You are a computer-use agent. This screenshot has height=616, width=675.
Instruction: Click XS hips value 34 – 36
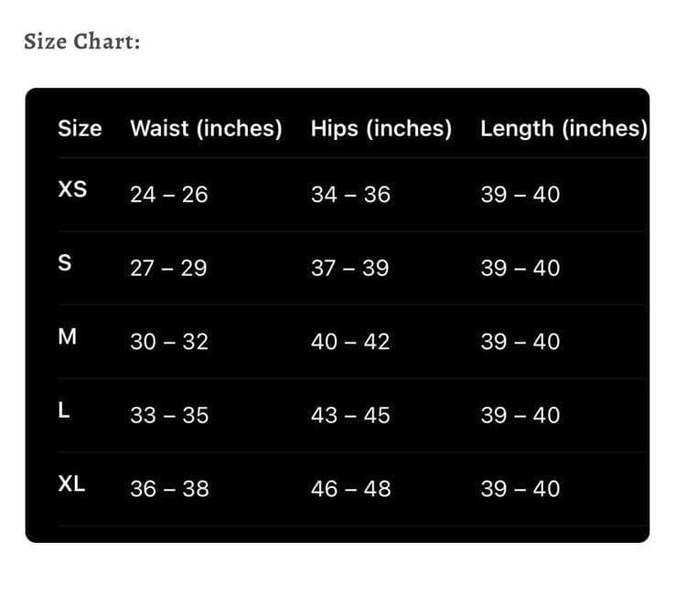coord(350,195)
